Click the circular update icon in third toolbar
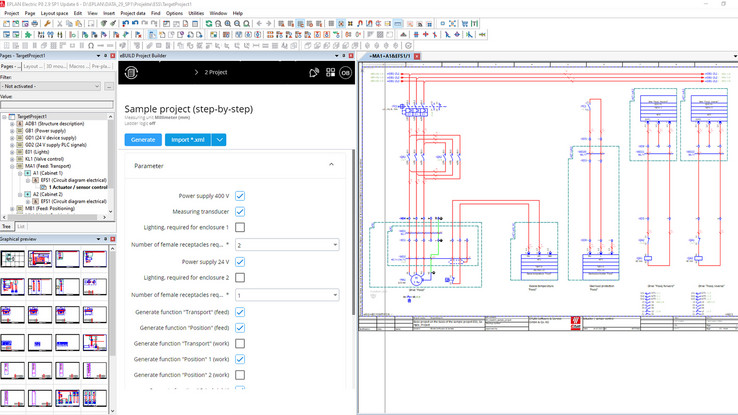Image resolution: width=738 pixels, height=415 pixels. click(408, 46)
